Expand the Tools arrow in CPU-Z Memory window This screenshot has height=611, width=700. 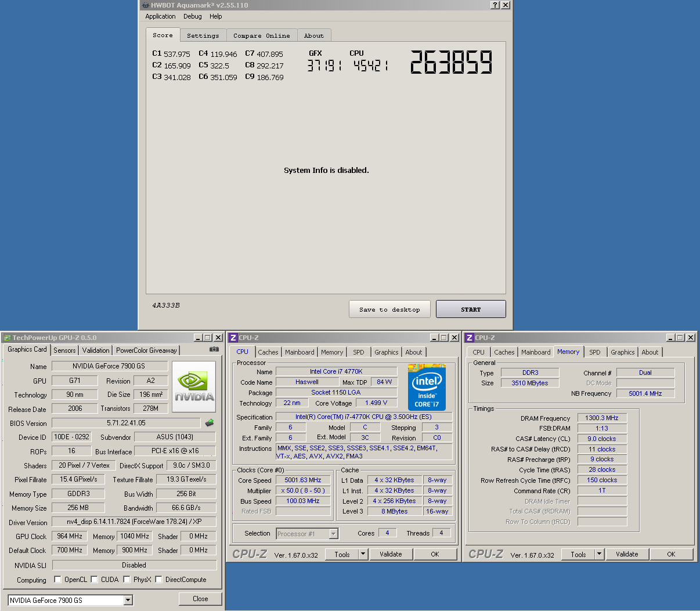[600, 554]
